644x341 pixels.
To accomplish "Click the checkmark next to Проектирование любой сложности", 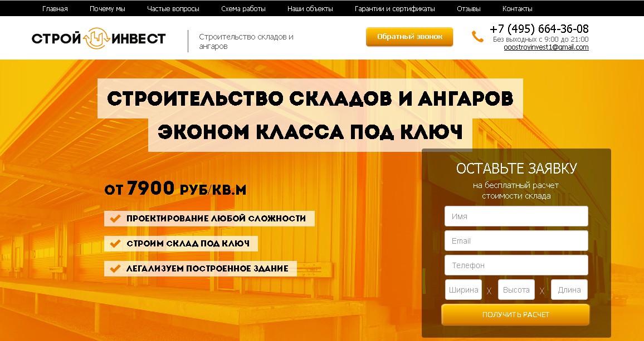I will point(115,218).
